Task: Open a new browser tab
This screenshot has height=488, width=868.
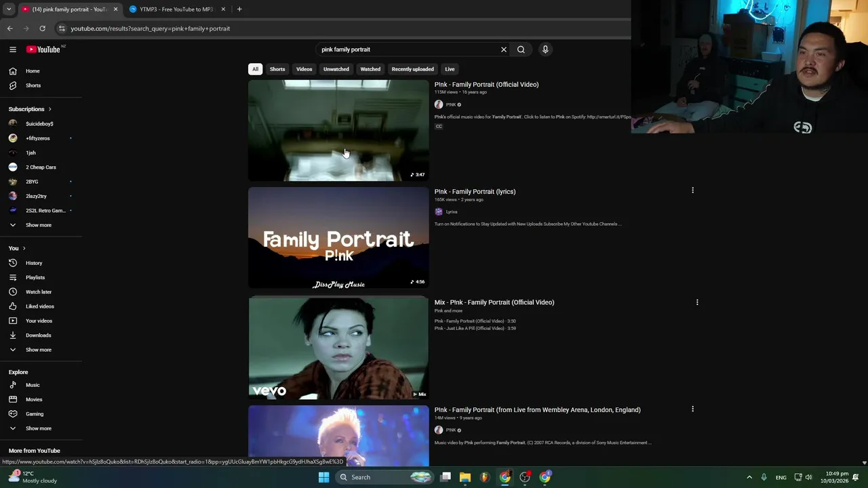Action: tap(239, 9)
